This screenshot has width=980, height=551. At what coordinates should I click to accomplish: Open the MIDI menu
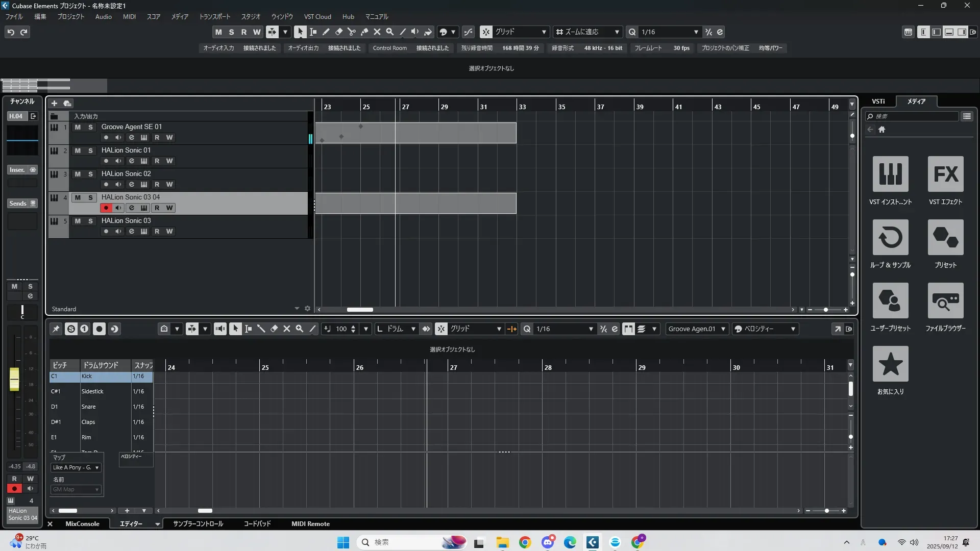coord(129,16)
